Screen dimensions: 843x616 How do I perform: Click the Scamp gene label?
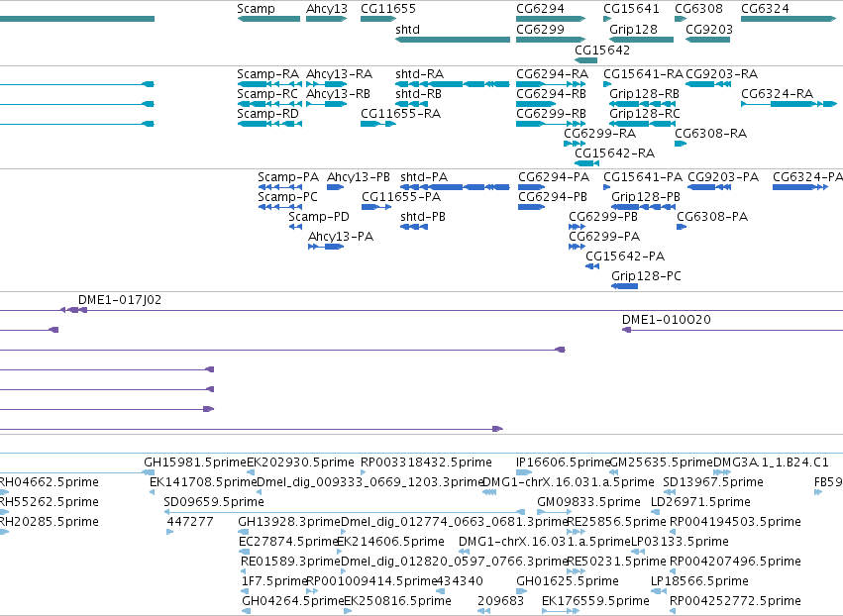click(256, 9)
